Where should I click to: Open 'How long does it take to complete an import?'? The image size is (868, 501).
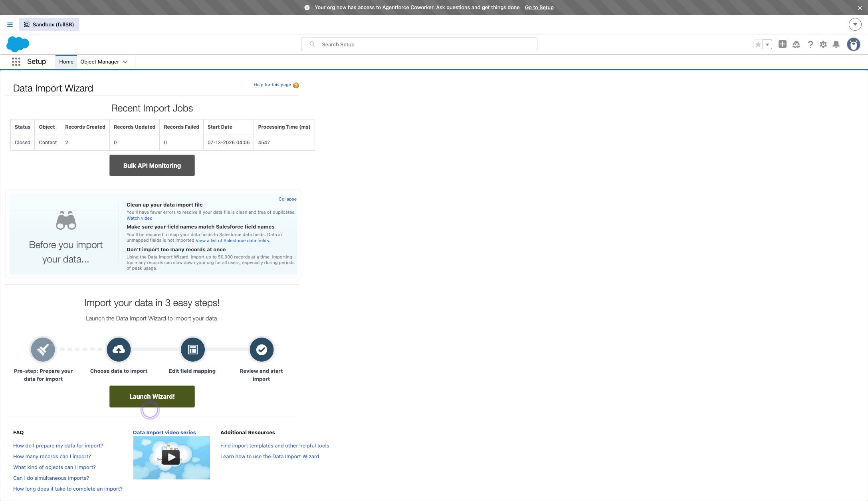click(x=68, y=489)
